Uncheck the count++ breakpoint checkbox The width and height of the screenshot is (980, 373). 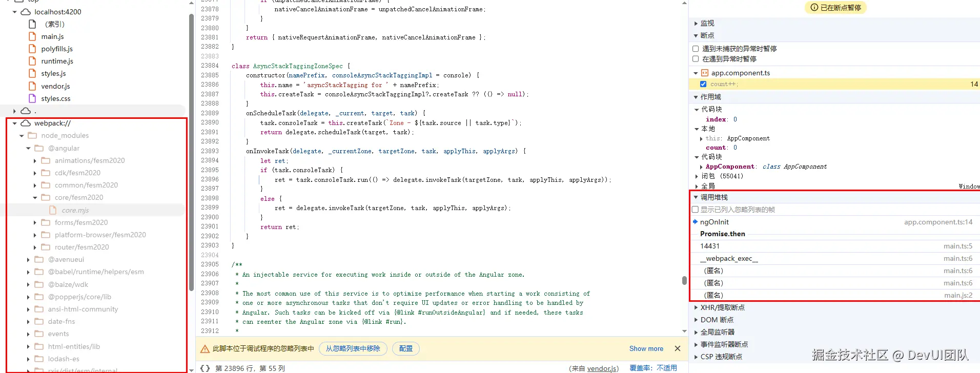pyautogui.click(x=703, y=84)
